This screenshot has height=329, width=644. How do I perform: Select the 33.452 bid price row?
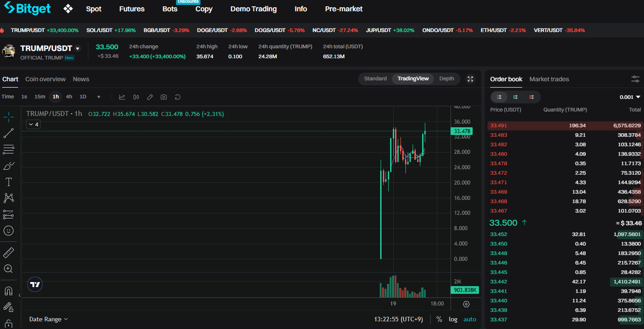[x=566, y=234]
